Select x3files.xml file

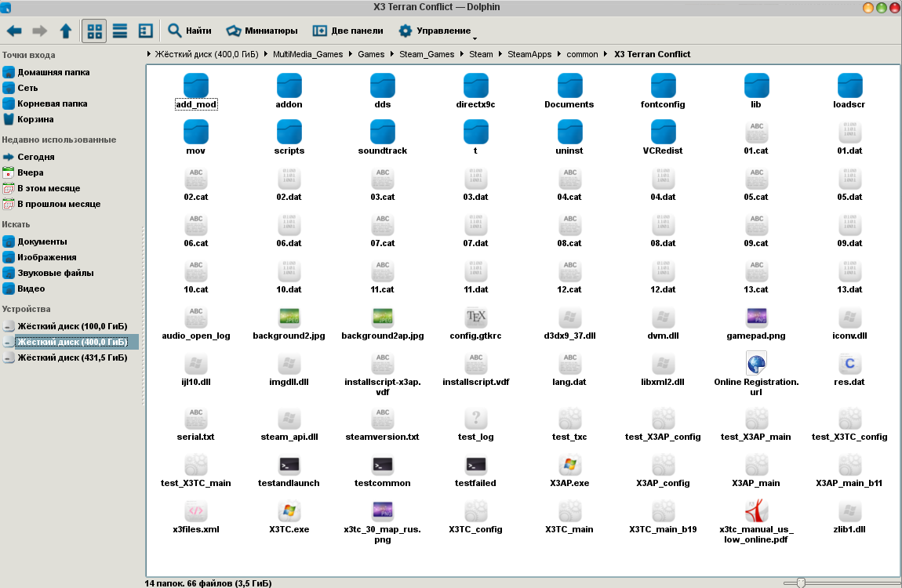(196, 517)
